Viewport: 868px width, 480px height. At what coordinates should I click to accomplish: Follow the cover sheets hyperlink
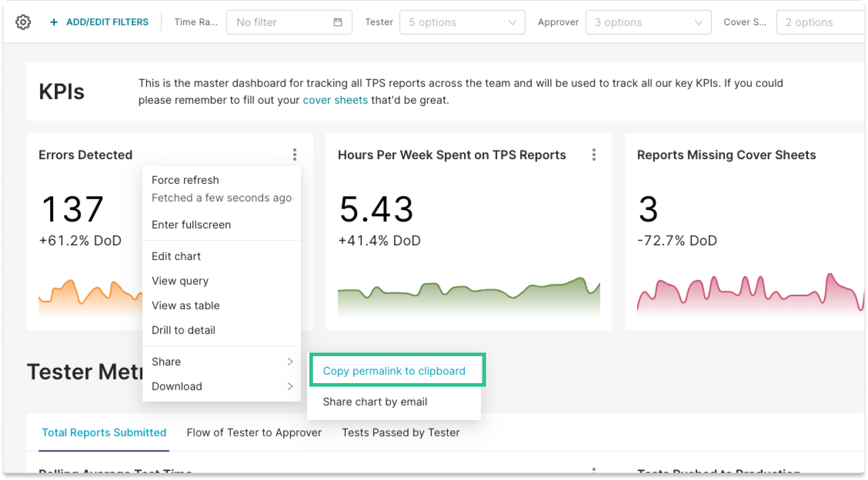[335, 100]
